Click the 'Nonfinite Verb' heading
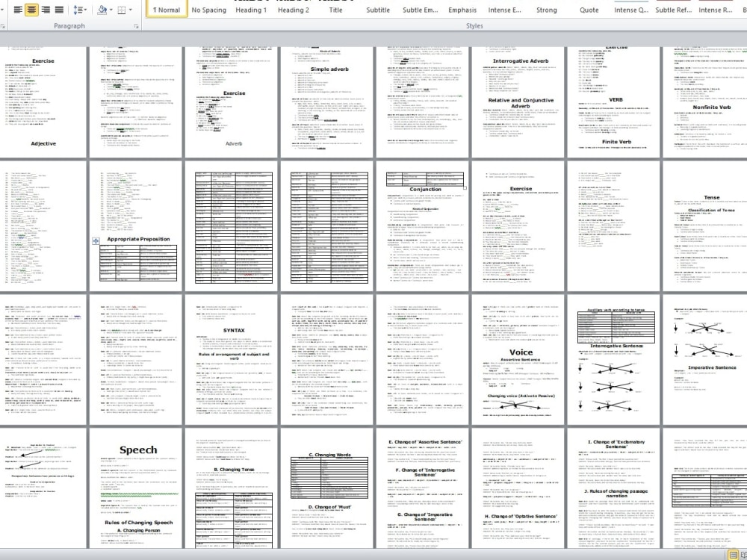747x560 pixels. (711, 107)
